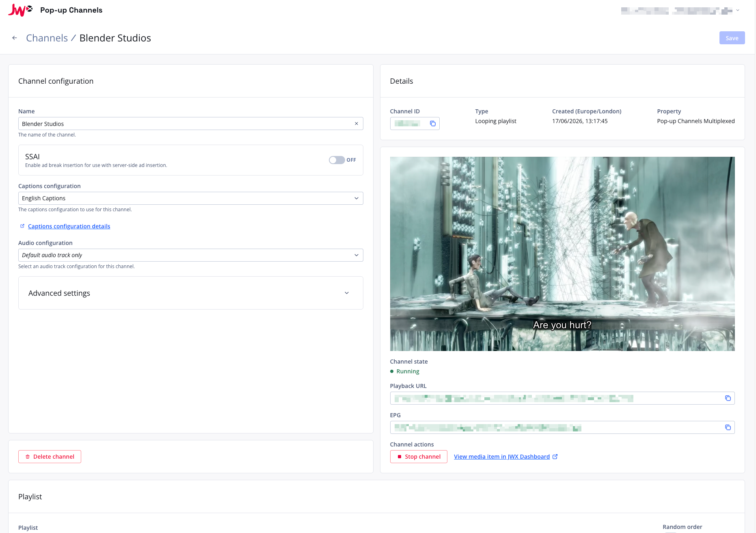Image resolution: width=756 pixels, height=533 pixels.
Task: Copy the EPG URL with the copy icon
Action: [x=728, y=427]
